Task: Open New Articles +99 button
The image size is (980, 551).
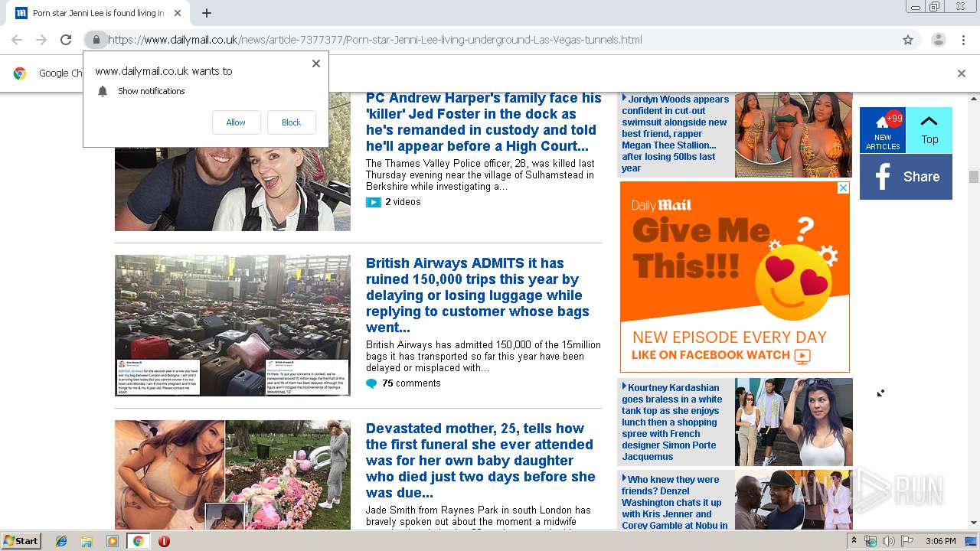Action: click(x=883, y=130)
